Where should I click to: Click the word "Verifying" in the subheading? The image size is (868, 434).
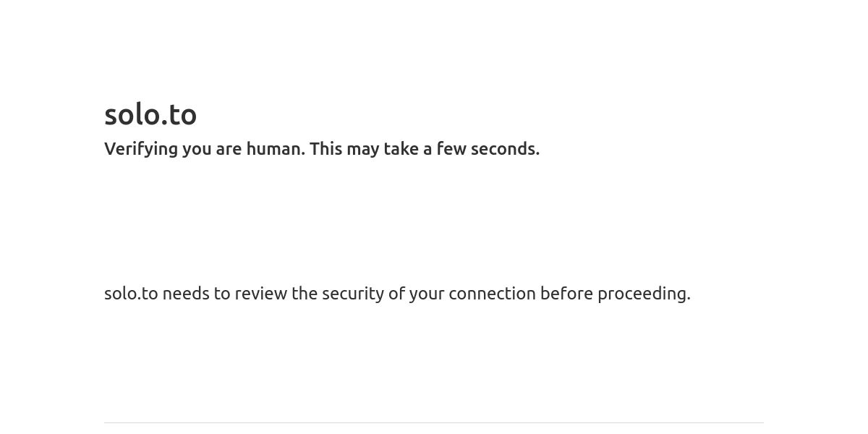tap(141, 149)
